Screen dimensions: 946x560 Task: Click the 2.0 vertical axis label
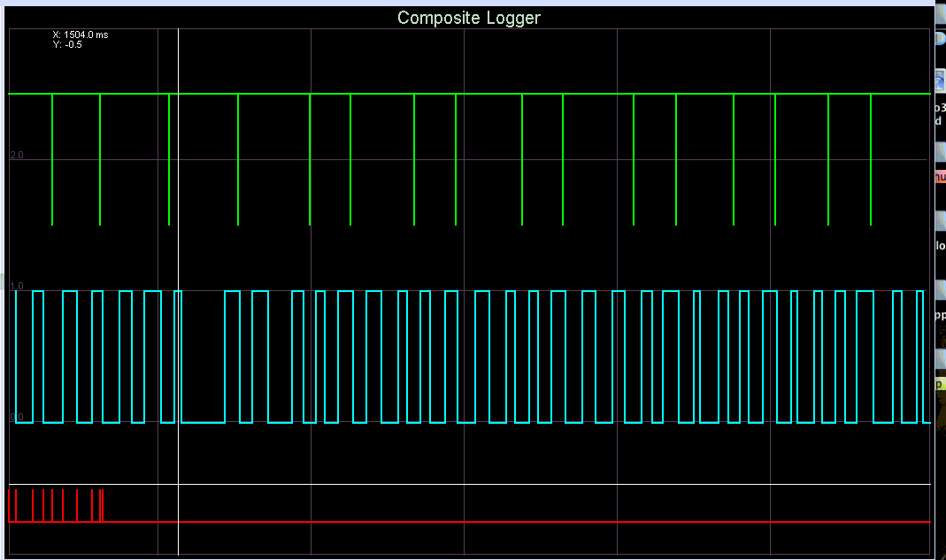pos(17,155)
